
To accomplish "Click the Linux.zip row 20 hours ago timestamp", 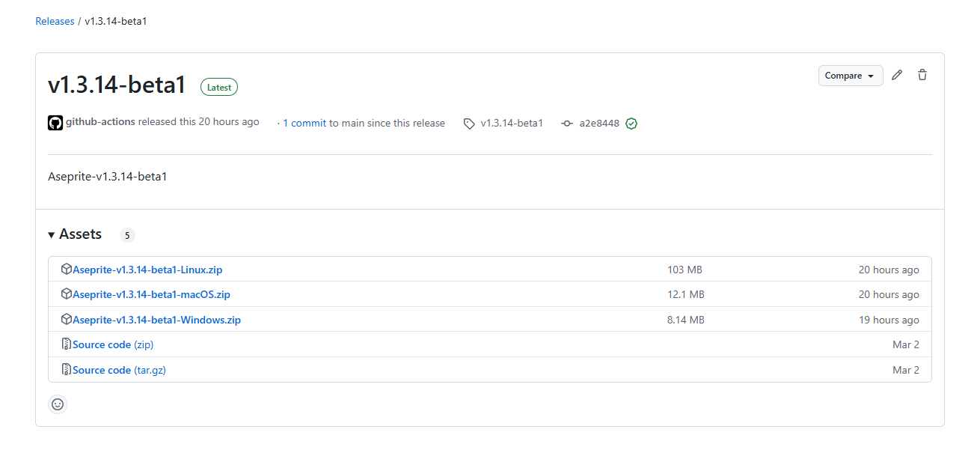I will click(x=889, y=270).
